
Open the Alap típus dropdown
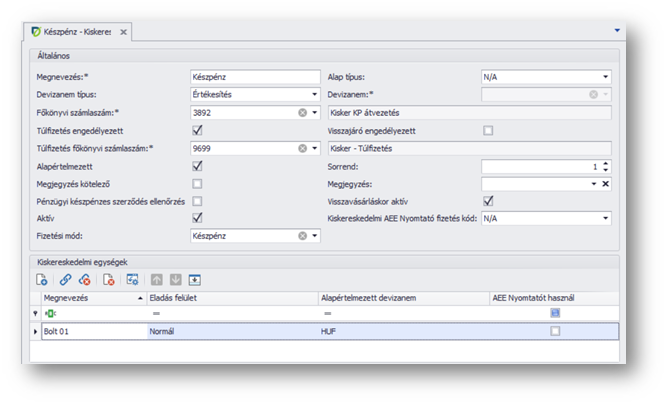coord(605,77)
